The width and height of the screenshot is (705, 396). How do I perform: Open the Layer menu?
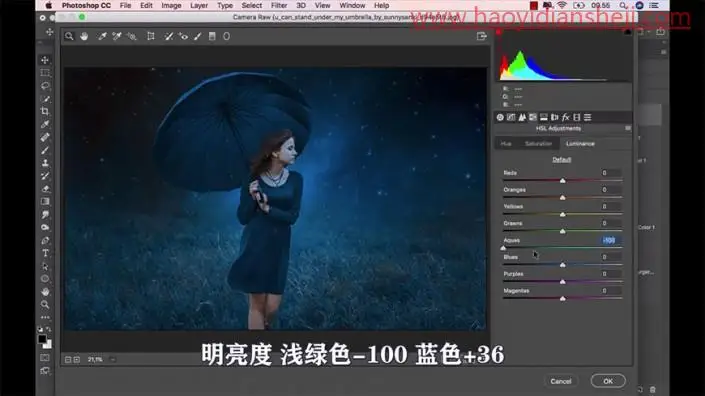coord(199,6)
